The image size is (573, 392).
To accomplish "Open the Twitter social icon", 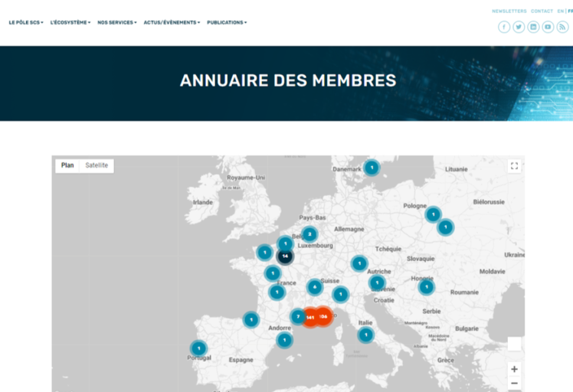I will pyautogui.click(x=519, y=27).
